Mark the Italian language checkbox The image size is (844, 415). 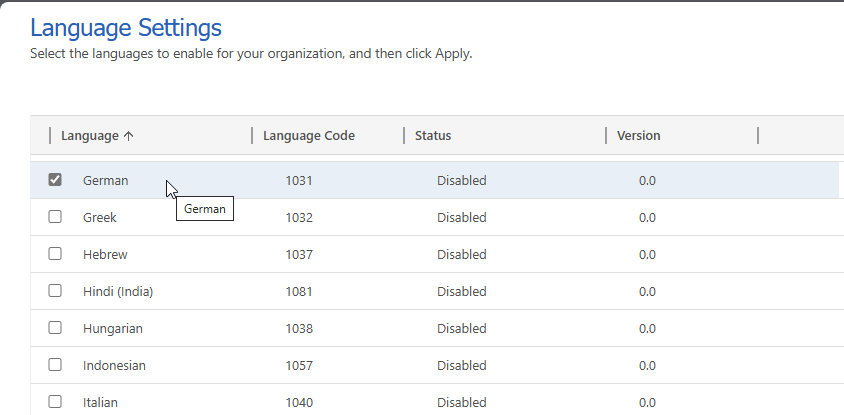click(55, 402)
